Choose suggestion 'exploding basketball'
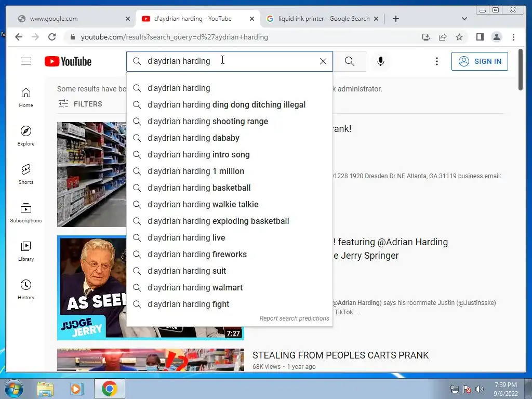 [229, 221]
